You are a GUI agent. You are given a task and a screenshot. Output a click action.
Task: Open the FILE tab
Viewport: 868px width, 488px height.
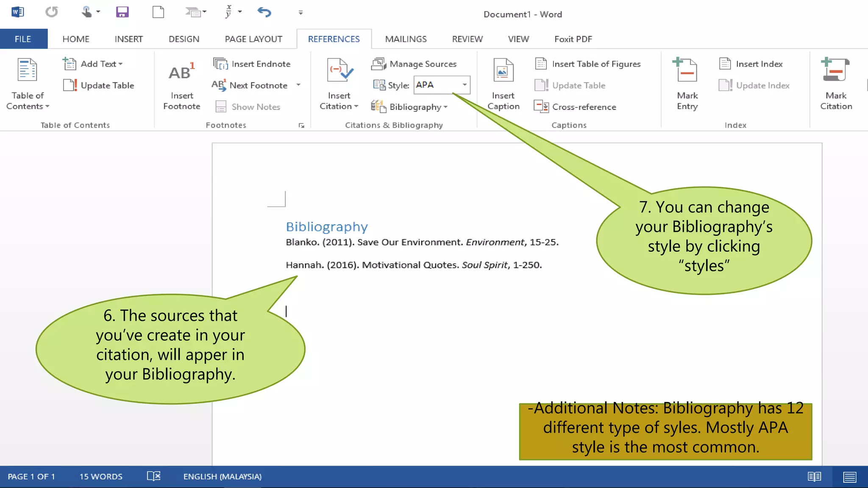(x=23, y=39)
